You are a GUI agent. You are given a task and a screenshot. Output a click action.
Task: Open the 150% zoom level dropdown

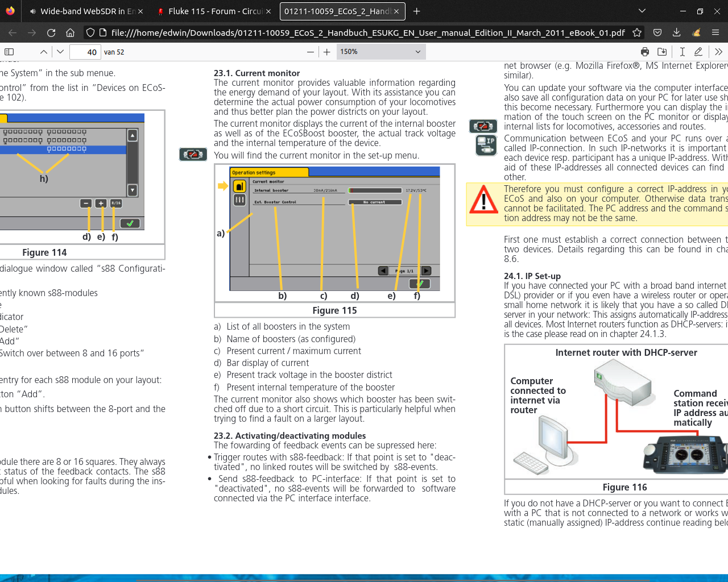[x=381, y=52]
